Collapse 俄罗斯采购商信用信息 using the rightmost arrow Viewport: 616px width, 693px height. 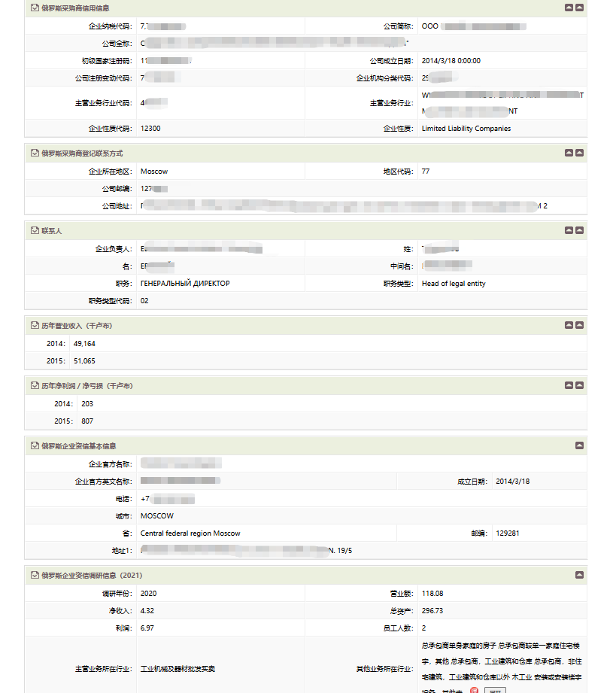[579, 8]
